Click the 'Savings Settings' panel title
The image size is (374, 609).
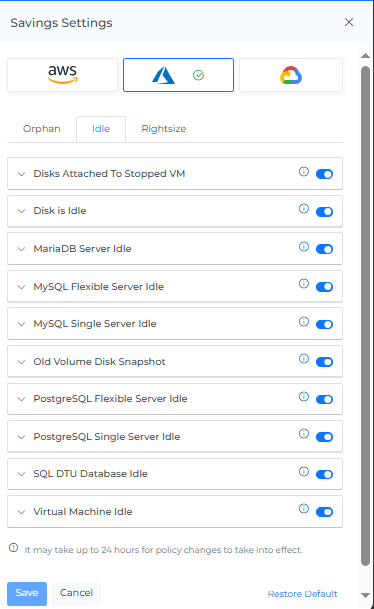[x=61, y=23]
